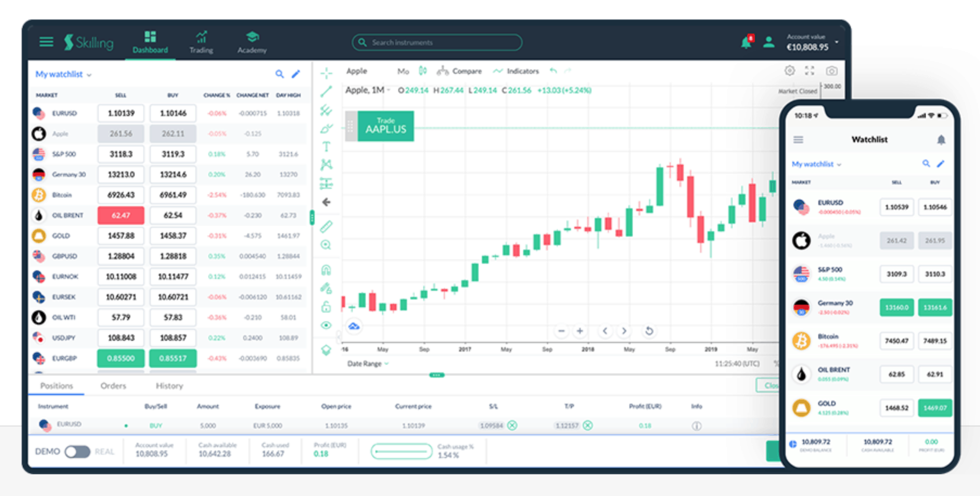Open the Academy tab
This screenshot has width=980, height=496.
(x=252, y=43)
